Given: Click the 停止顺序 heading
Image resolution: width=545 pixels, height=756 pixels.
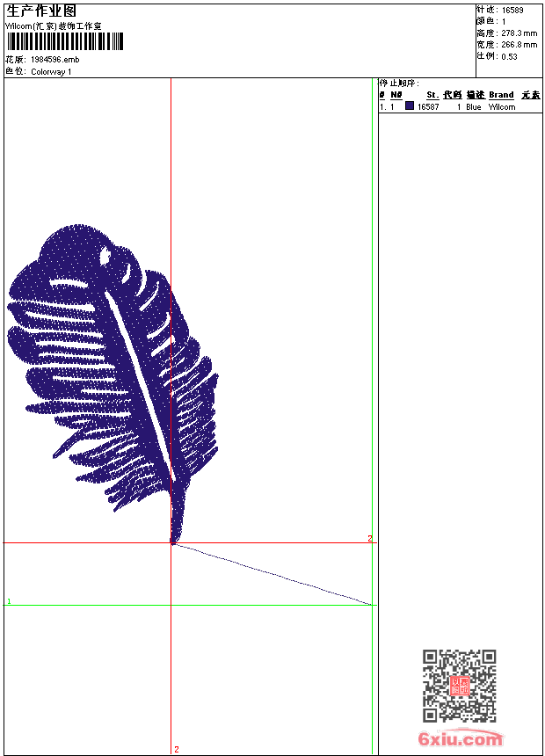Looking at the screenshot, I should (x=398, y=84).
